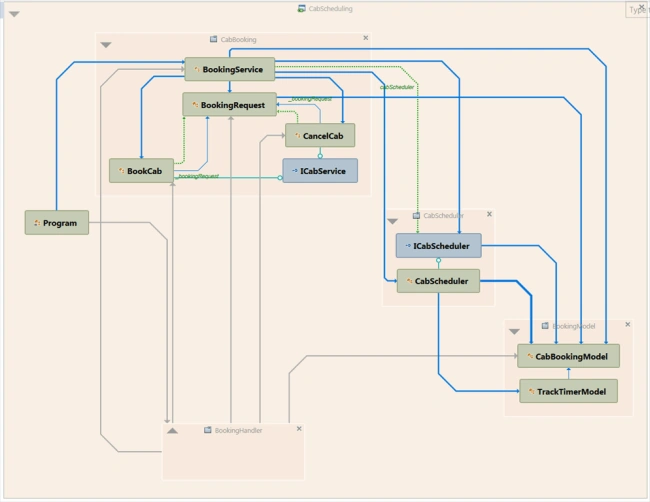Close the CabScheduler group
The image size is (650, 502).
tap(490, 214)
